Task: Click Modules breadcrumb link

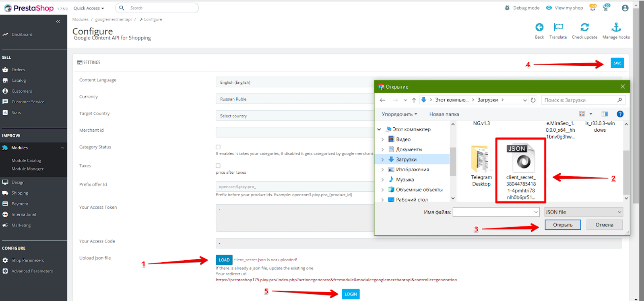Action: click(80, 19)
